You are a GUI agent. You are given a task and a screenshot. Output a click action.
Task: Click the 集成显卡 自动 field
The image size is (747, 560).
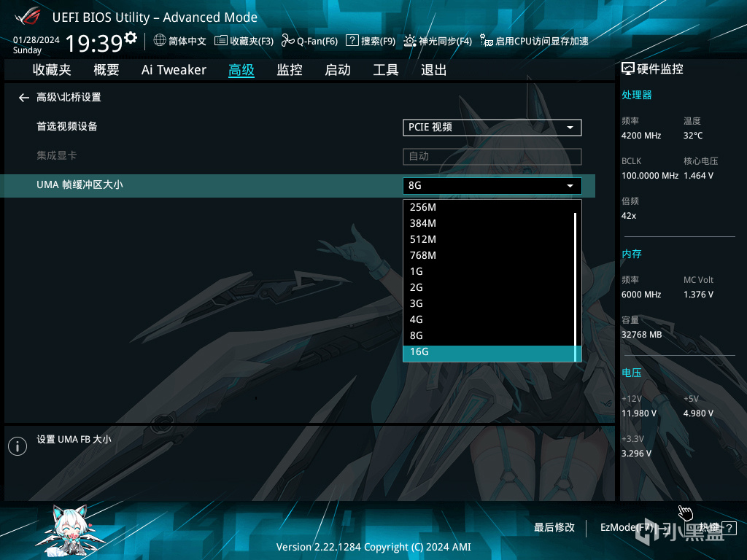(492, 157)
